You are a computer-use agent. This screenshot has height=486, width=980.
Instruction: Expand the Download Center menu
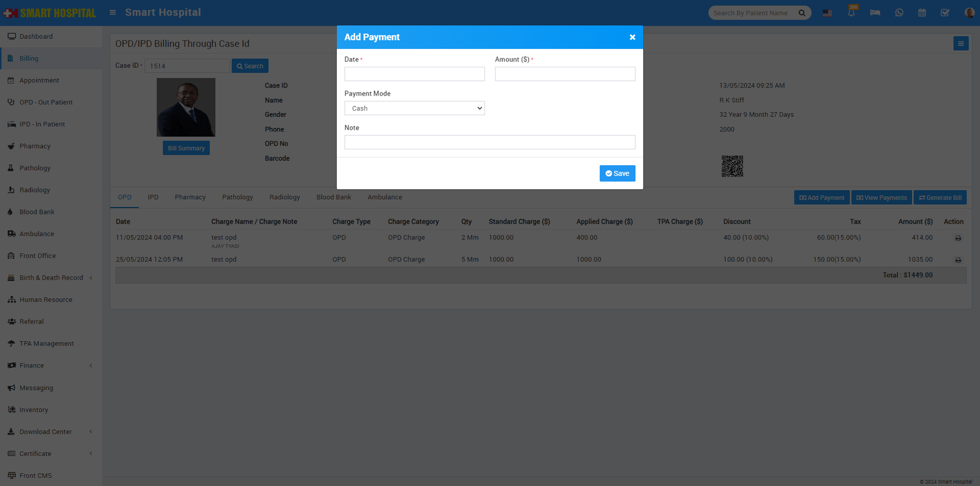[x=51, y=432]
